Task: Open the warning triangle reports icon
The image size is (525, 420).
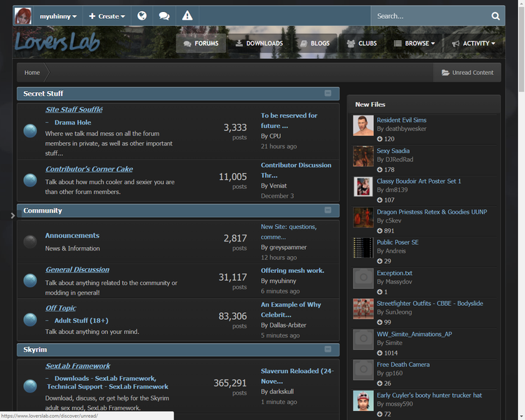Action: coord(187,15)
